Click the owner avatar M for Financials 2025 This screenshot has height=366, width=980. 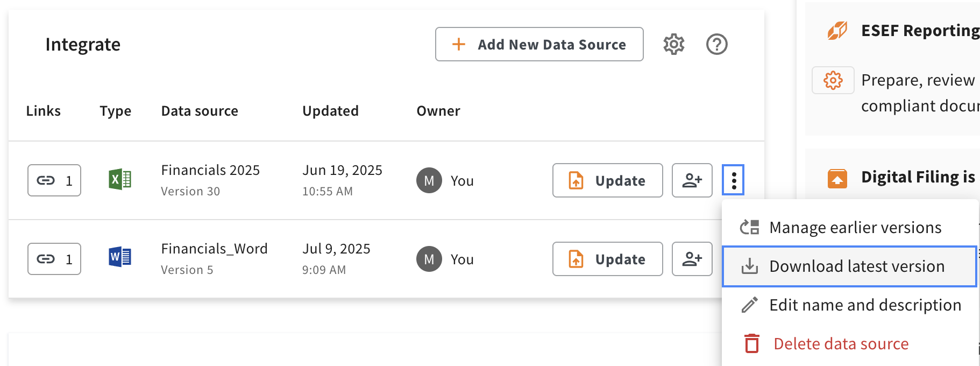click(x=429, y=180)
